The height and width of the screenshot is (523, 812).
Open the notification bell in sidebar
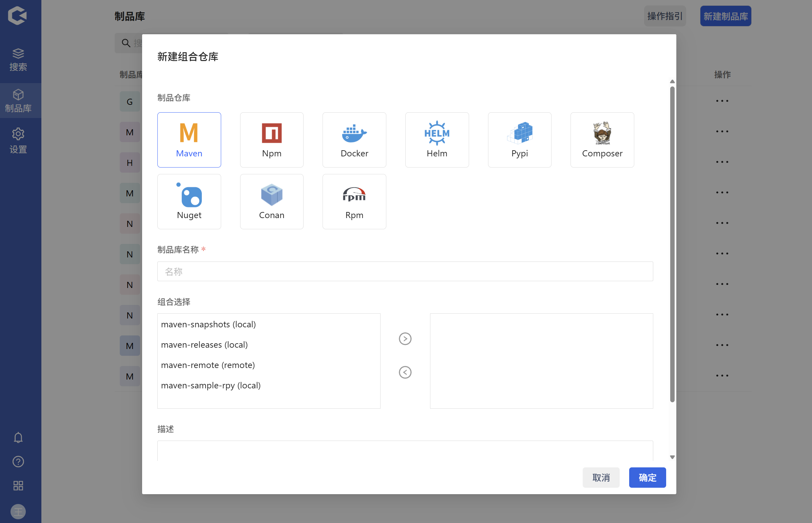pyautogui.click(x=18, y=438)
